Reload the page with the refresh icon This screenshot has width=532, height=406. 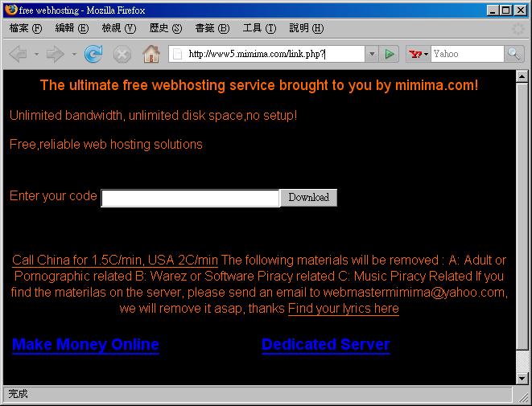[x=93, y=54]
